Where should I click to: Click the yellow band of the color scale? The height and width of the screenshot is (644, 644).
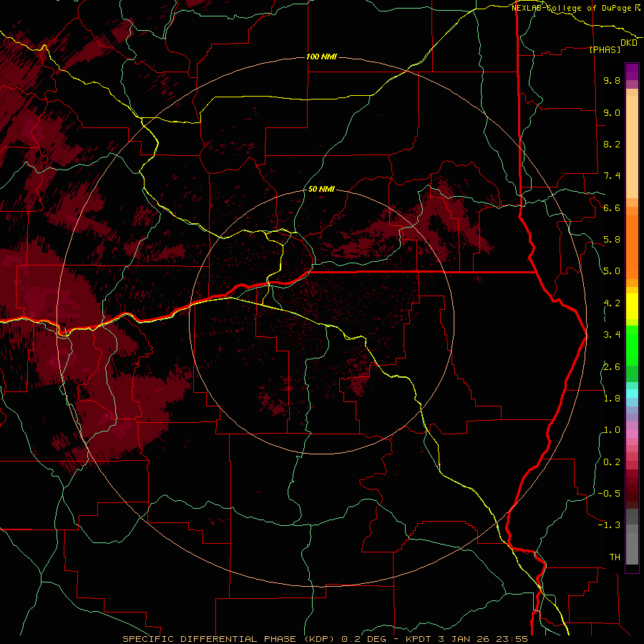pyautogui.click(x=632, y=306)
